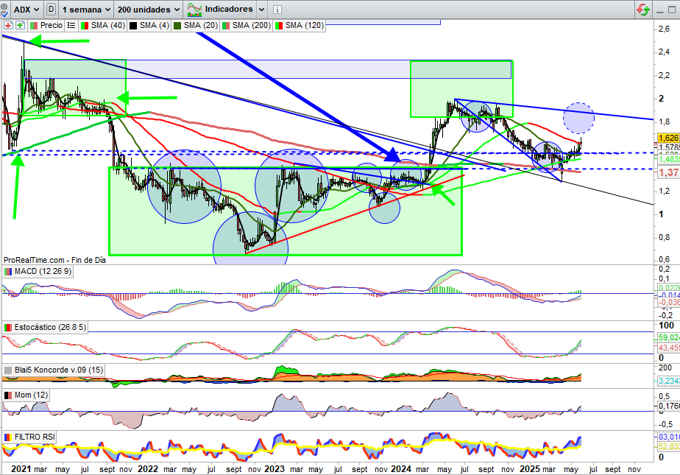Click the Precio color swatch
The height and width of the screenshot is (475, 680).
(34, 26)
